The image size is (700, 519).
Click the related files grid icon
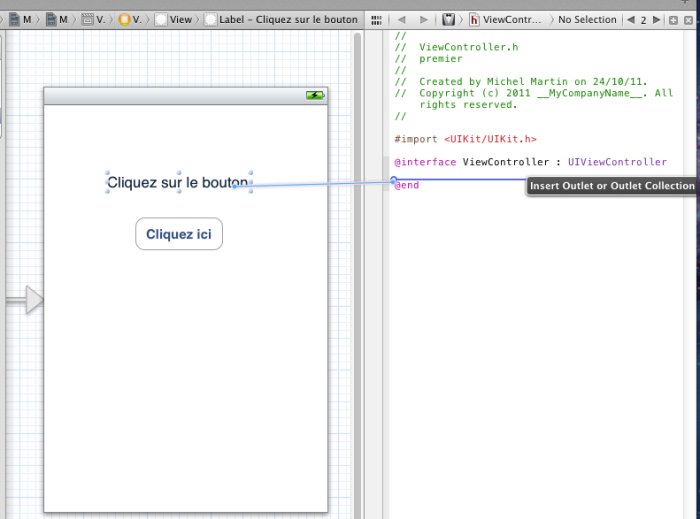coord(374,19)
